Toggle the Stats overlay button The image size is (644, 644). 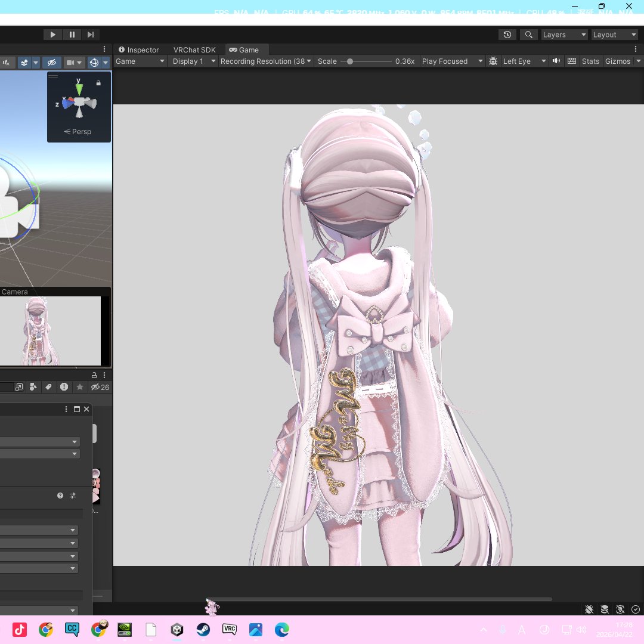(590, 61)
